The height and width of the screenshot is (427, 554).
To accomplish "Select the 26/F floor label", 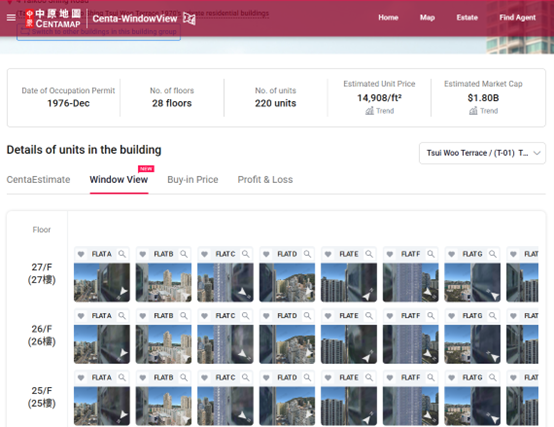I will tap(42, 335).
